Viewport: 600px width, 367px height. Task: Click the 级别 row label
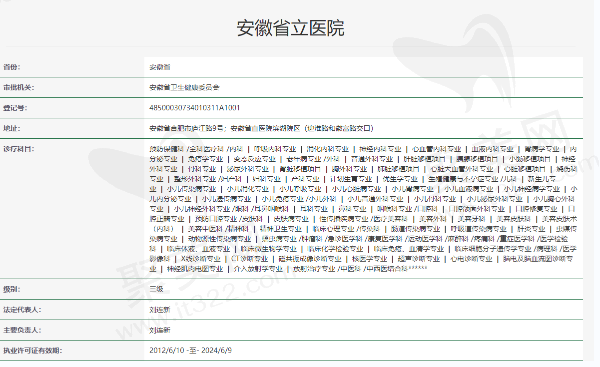(12, 289)
